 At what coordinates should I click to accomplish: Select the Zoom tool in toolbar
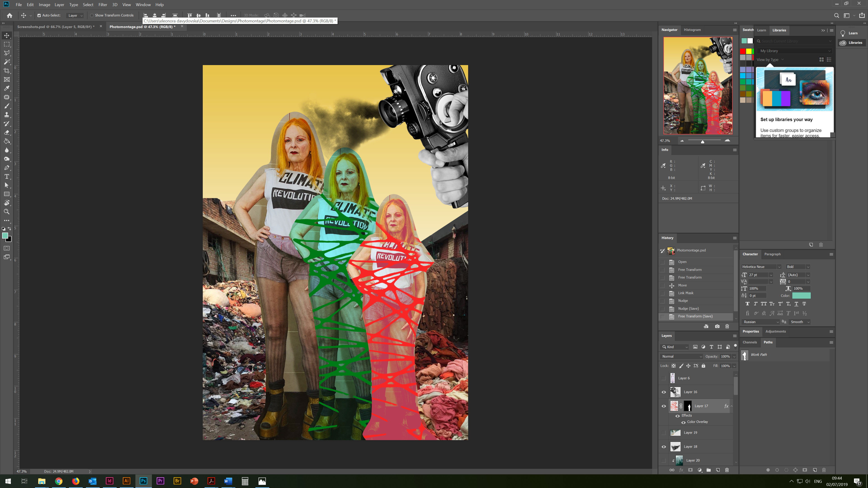(7, 212)
